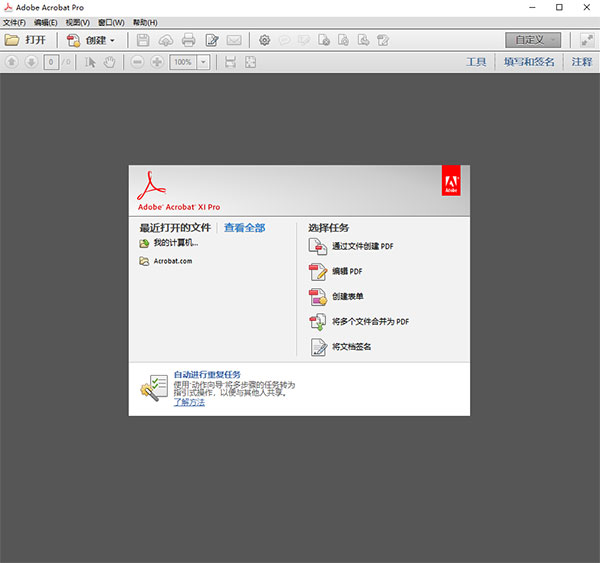Click the first page tools icon after highlight
The width and height of the screenshot is (600, 563).
point(324,40)
